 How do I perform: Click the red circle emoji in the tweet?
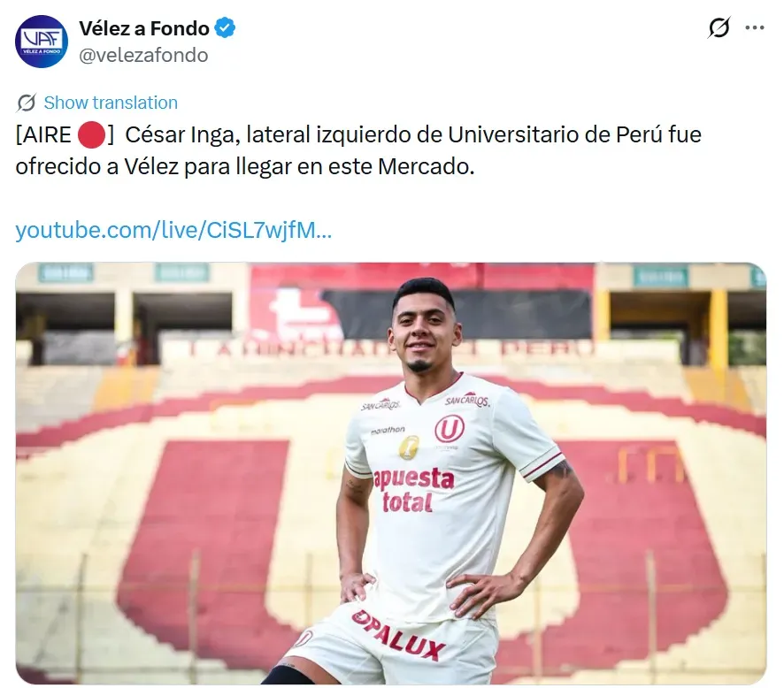(x=91, y=135)
